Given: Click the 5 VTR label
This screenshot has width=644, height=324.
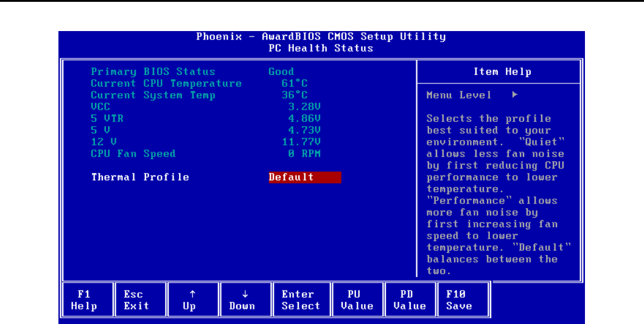Looking at the screenshot, I should point(107,118).
